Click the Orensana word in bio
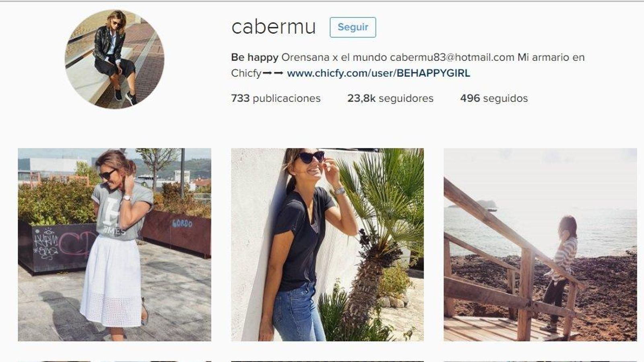 pyautogui.click(x=305, y=57)
